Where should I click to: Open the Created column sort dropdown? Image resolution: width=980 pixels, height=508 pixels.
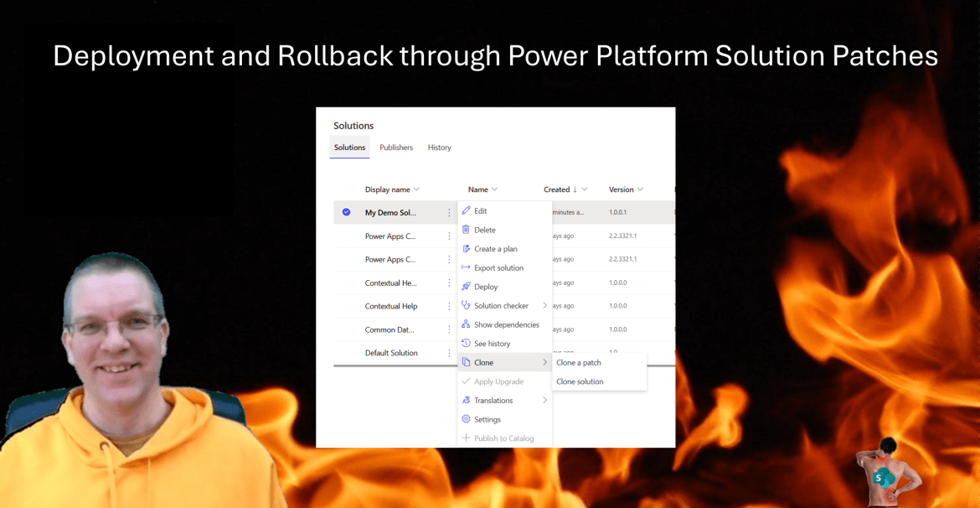point(585,189)
